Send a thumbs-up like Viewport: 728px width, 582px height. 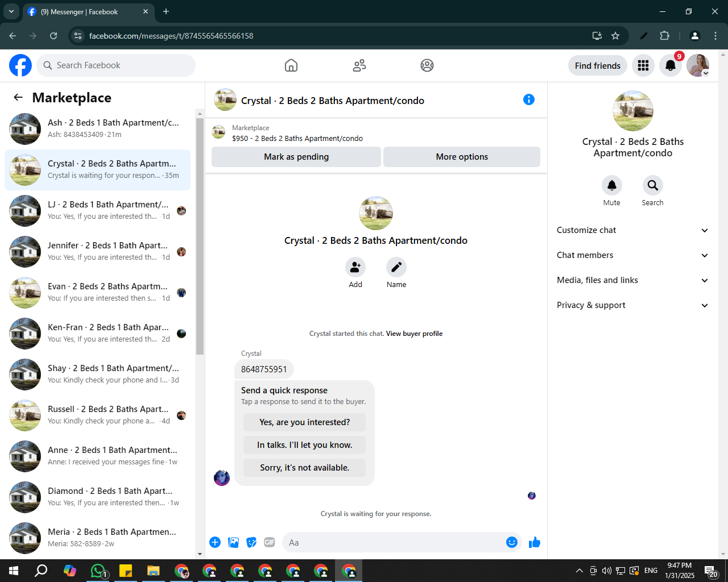coord(535,542)
